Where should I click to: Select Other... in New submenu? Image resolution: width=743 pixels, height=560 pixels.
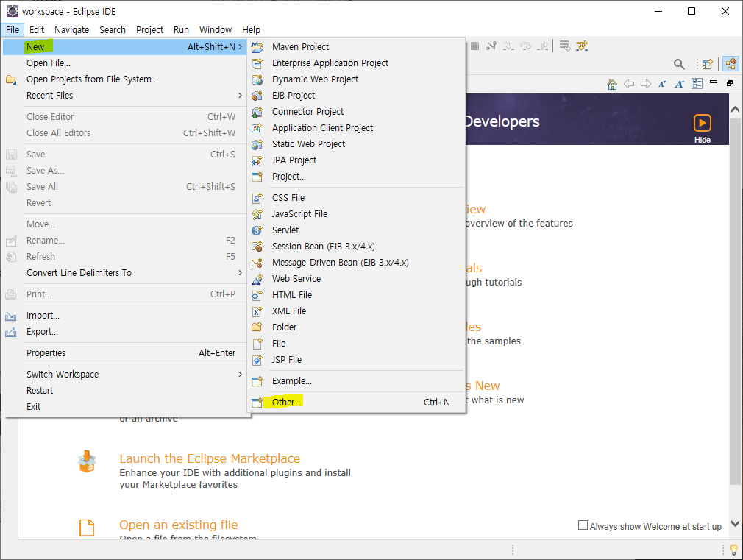click(356, 402)
